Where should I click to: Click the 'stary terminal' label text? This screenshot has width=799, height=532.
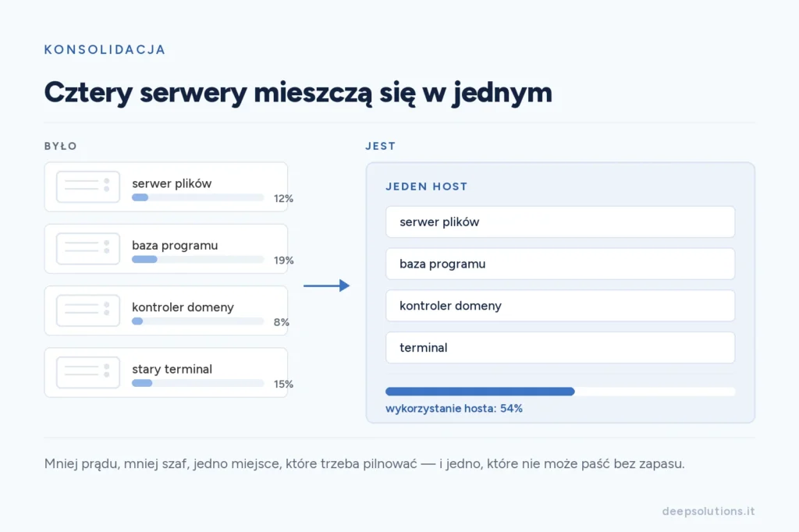[x=172, y=369]
